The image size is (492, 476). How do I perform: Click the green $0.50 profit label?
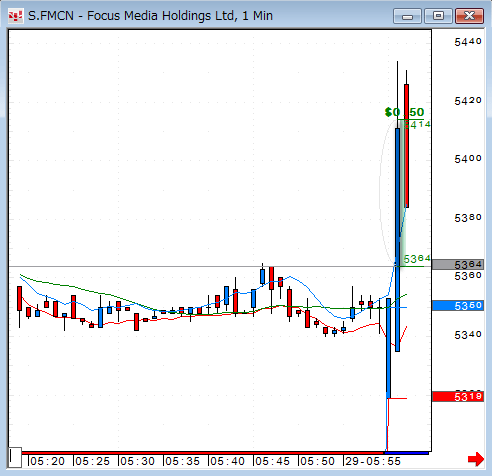[404, 112]
